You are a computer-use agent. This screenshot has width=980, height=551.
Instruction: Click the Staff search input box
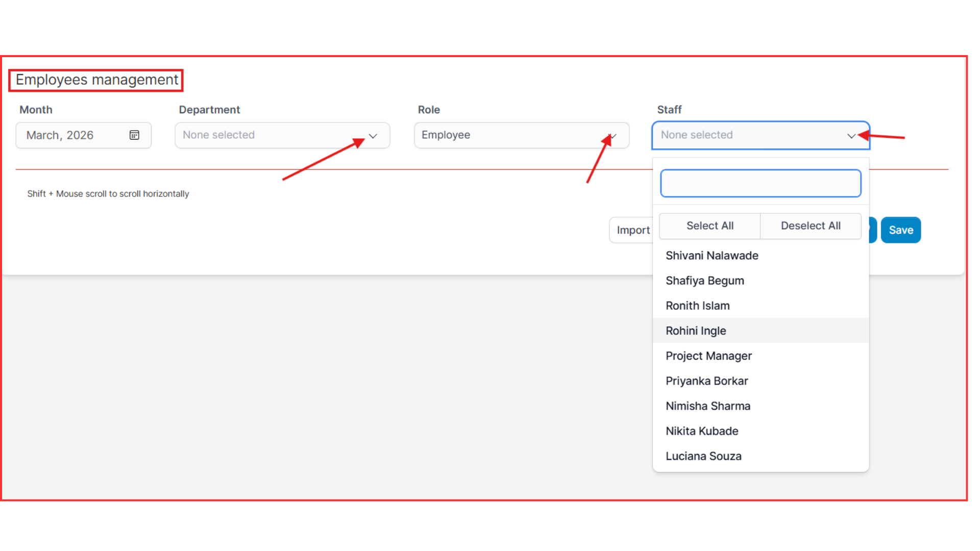[761, 183]
